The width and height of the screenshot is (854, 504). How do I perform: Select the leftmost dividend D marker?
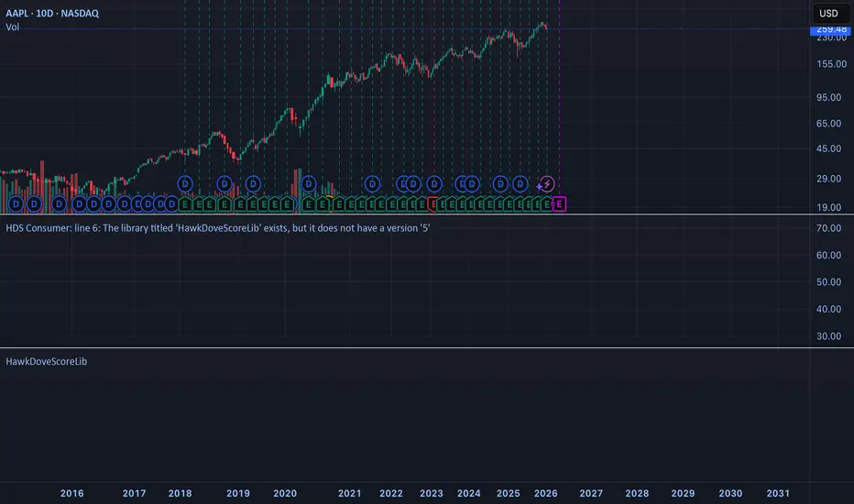(x=15, y=203)
